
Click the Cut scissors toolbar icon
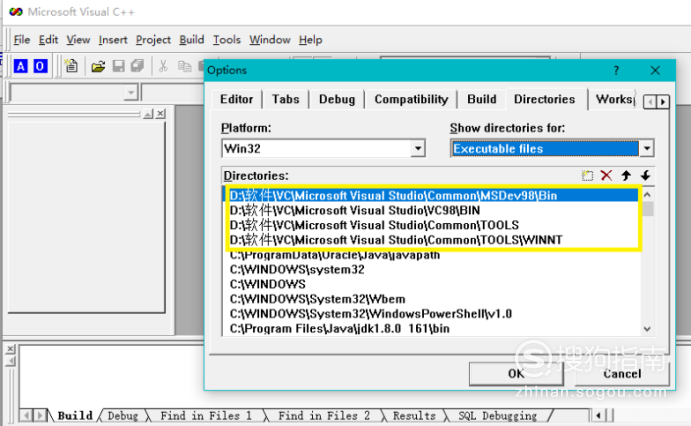point(163,66)
